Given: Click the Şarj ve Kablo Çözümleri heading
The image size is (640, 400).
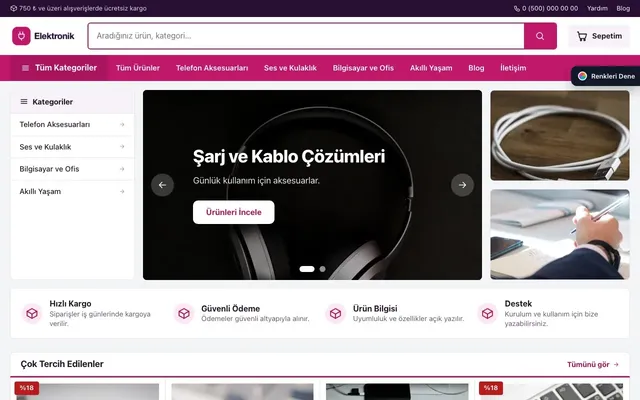Looking at the screenshot, I should click(x=289, y=157).
